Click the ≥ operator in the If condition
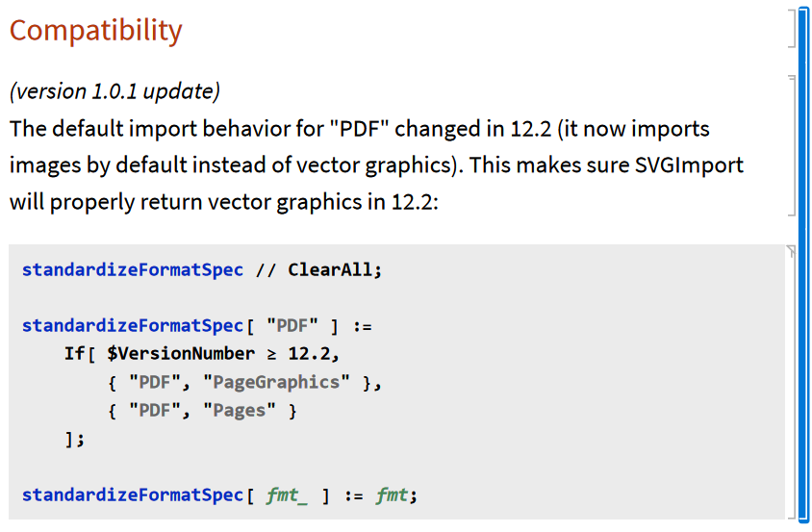The height and width of the screenshot is (532, 812). click(x=271, y=354)
